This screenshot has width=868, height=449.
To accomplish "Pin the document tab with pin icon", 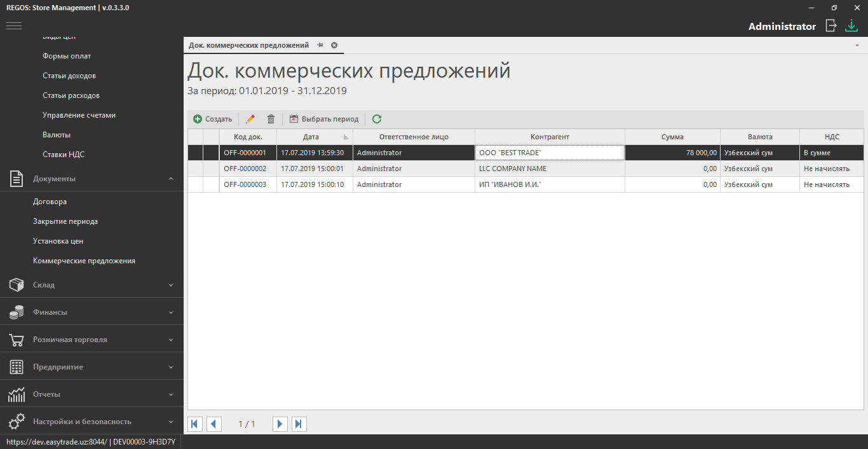I will click(x=320, y=45).
